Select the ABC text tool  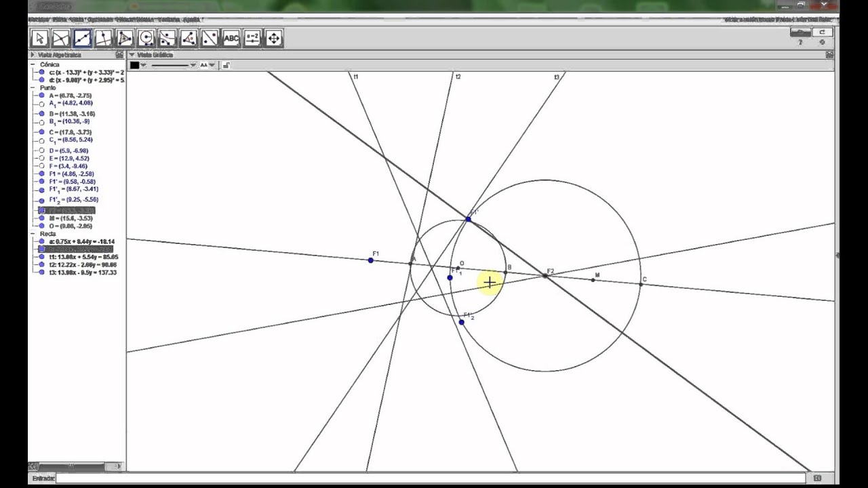[231, 38]
